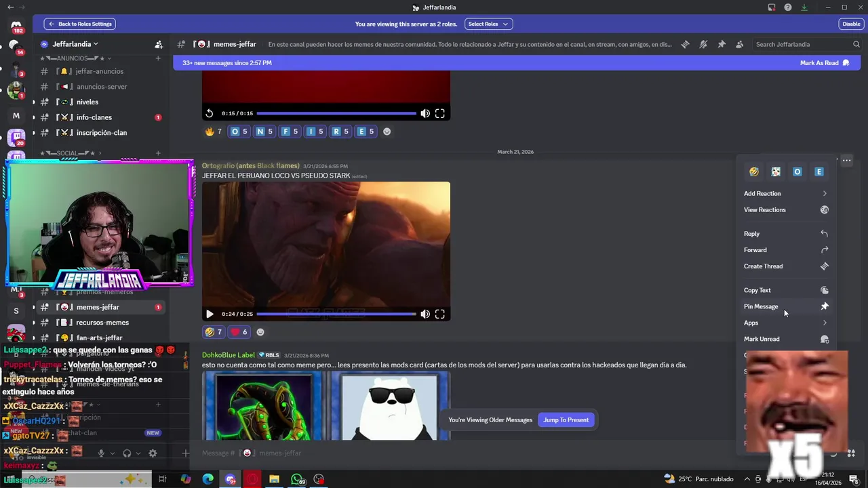Screen dimensions: 868x488
Task: Open the Inbox icon in title bar
Action: [772, 7]
